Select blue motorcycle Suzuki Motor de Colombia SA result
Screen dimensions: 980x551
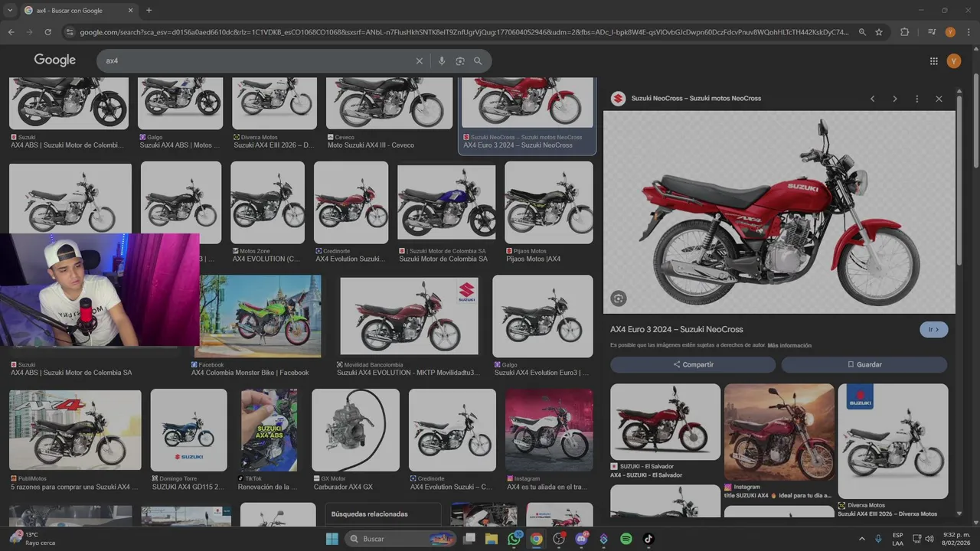pos(446,213)
